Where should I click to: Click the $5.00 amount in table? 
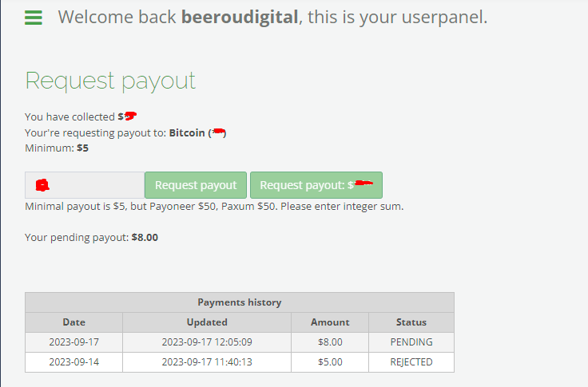(330, 362)
